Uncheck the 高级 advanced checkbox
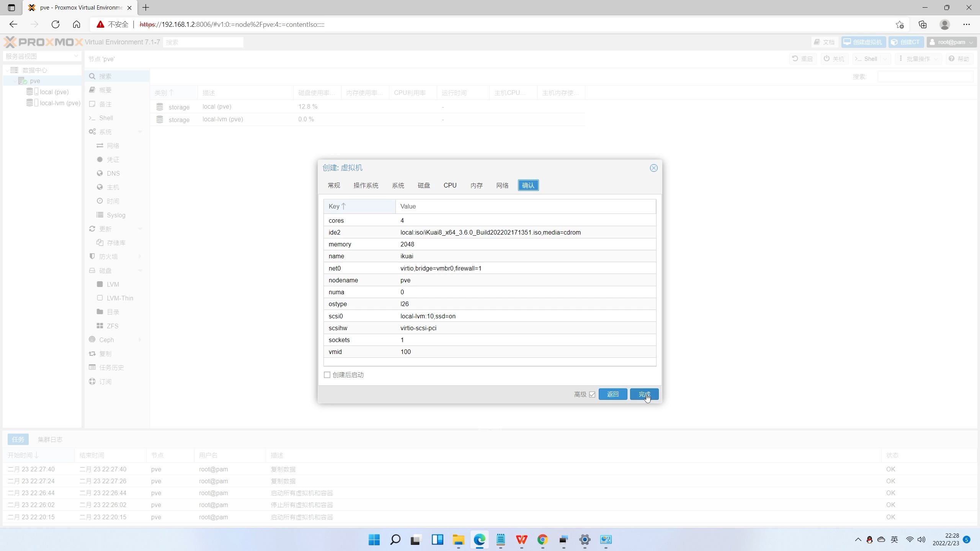Screen dimensions: 980x551 (x=592, y=395)
